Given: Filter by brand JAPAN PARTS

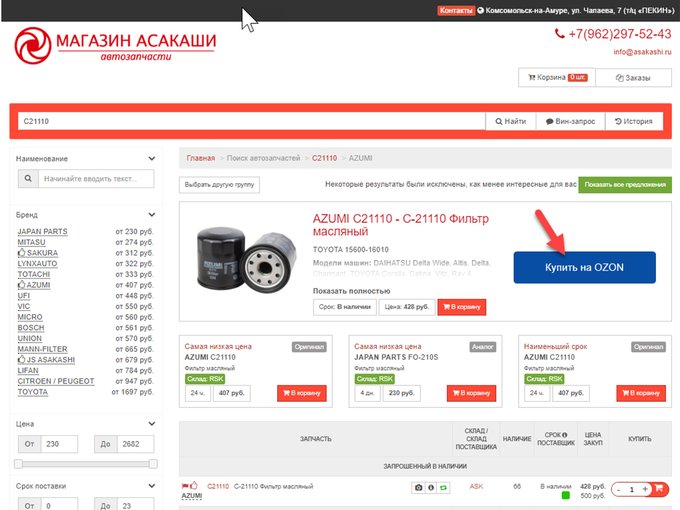Looking at the screenshot, I should tap(42, 232).
